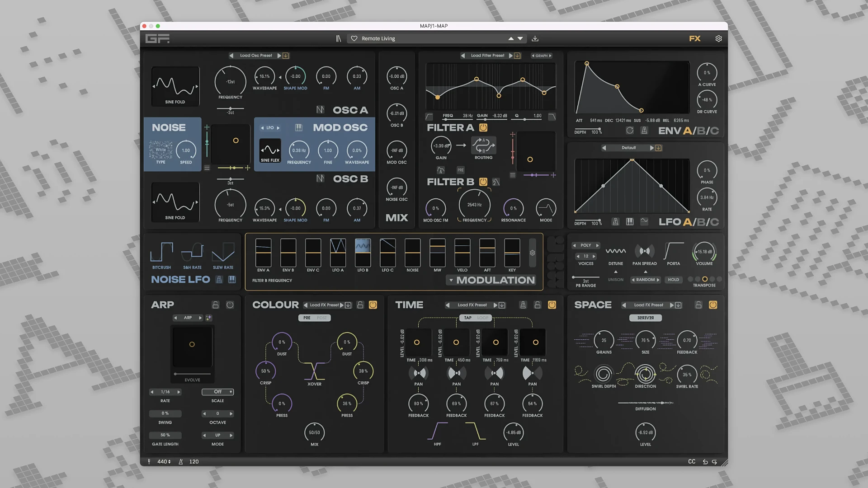Click the save preset download icon
The image size is (868, 488).
tap(535, 39)
